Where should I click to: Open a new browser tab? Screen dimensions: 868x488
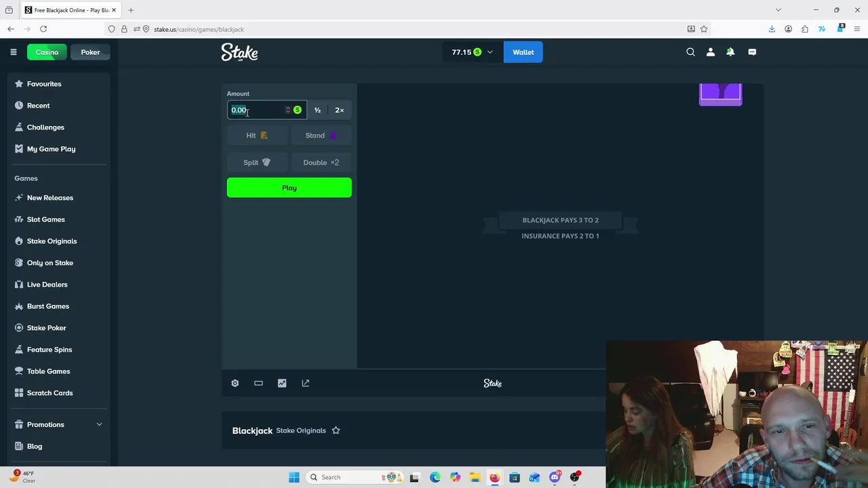coord(131,10)
